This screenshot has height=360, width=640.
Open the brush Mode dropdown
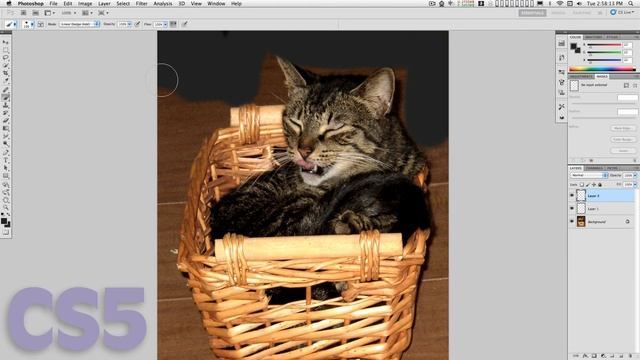pos(79,24)
